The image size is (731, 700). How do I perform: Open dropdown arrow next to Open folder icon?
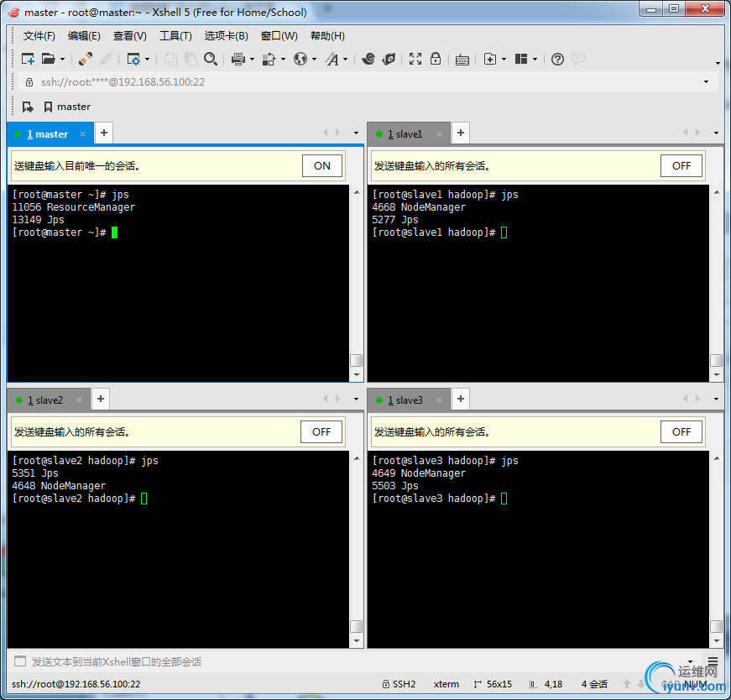61,59
